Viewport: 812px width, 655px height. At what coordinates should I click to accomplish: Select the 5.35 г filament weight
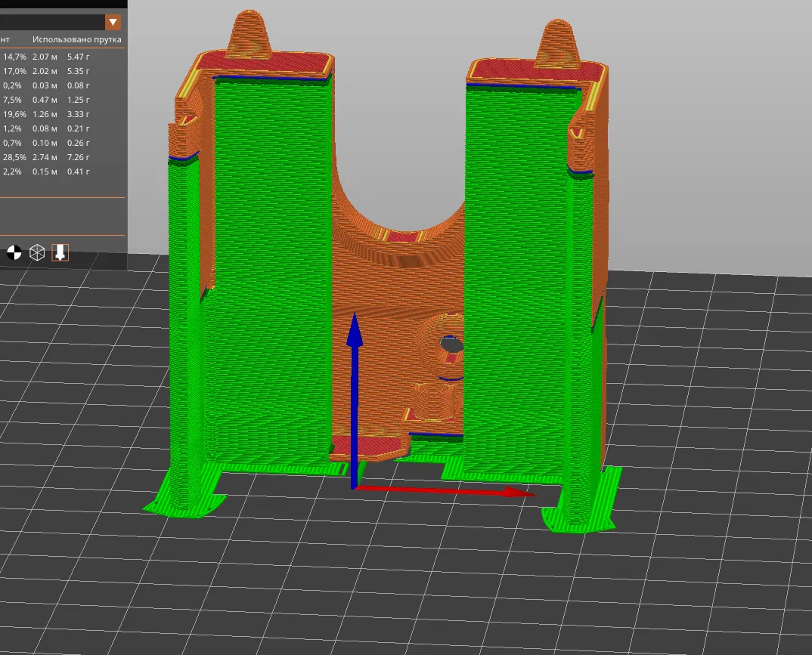[x=78, y=72]
